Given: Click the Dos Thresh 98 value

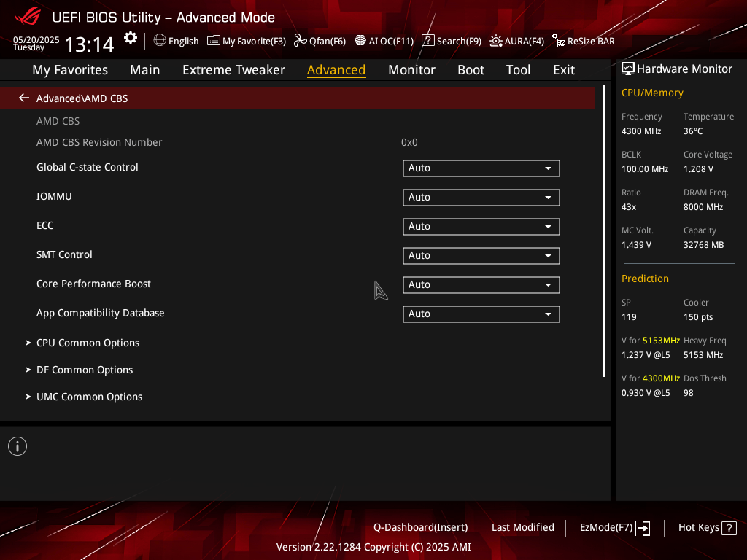Looking at the screenshot, I should [689, 393].
